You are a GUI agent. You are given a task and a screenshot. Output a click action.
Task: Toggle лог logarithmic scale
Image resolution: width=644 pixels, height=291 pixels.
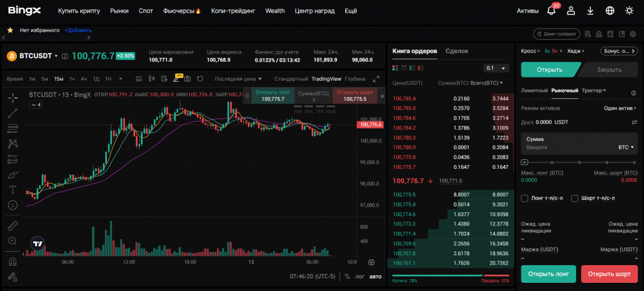[360, 276]
